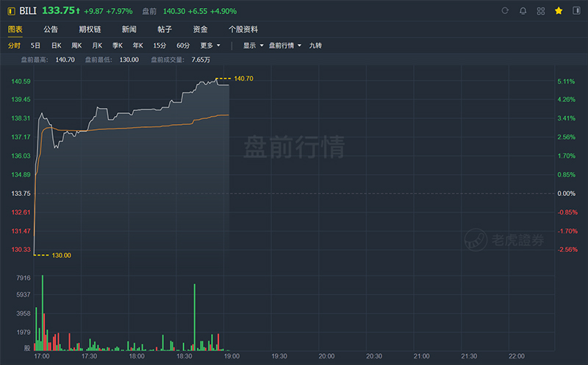Click the 盘前成交量 value 7.65万
Screen dimensions: 588x365
tap(201, 59)
